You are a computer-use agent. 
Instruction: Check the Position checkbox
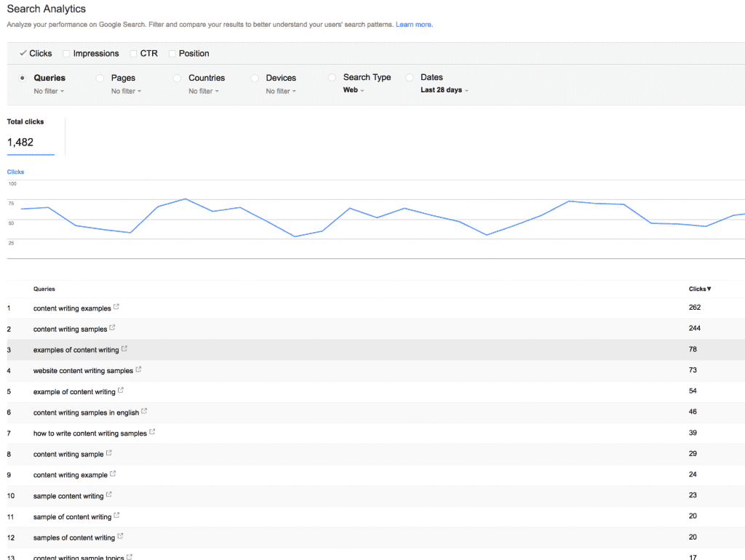pyautogui.click(x=172, y=54)
